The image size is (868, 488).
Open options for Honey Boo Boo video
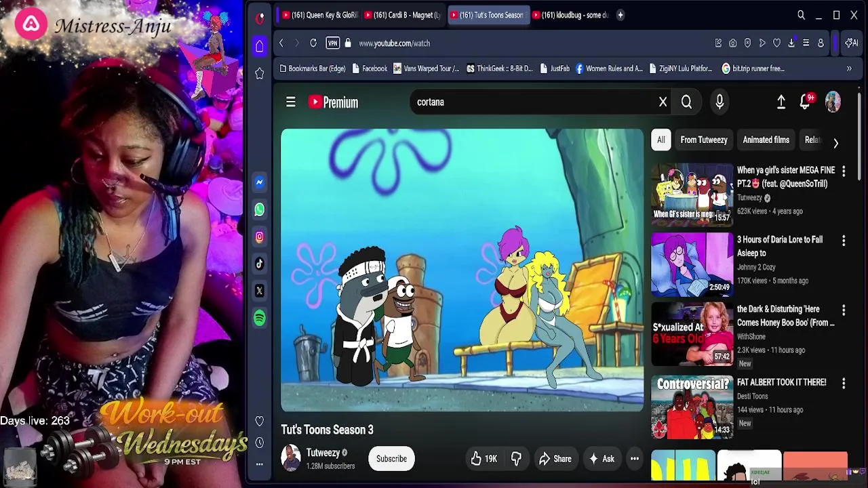click(x=844, y=310)
